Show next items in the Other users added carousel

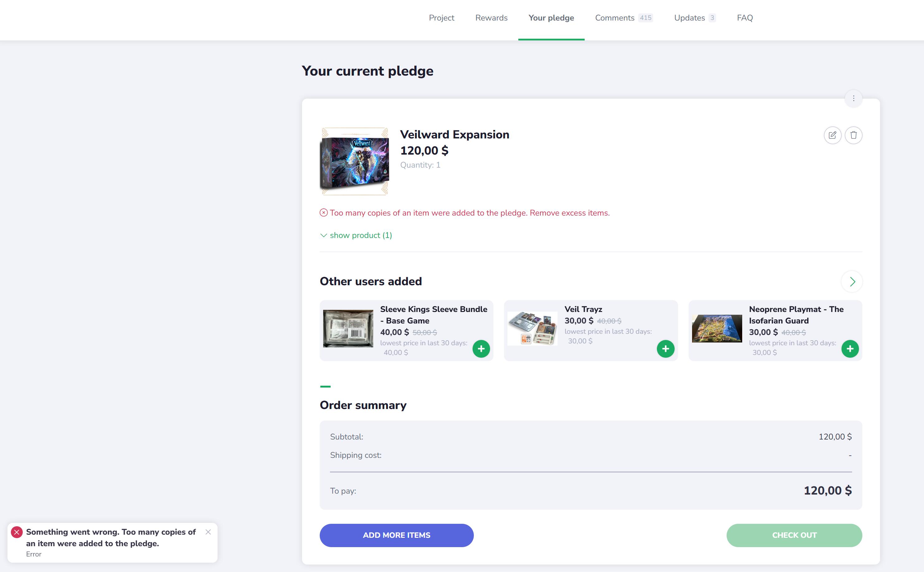(851, 281)
